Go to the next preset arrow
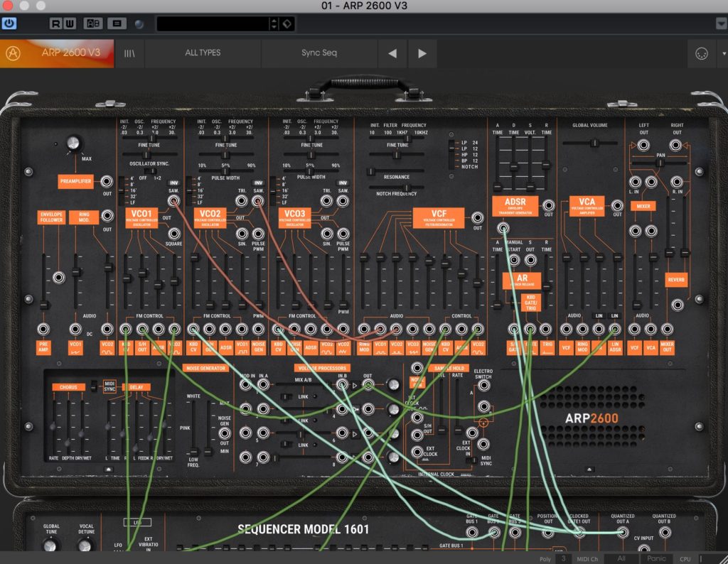Screen dimensions: 728x564 pyautogui.click(x=422, y=53)
